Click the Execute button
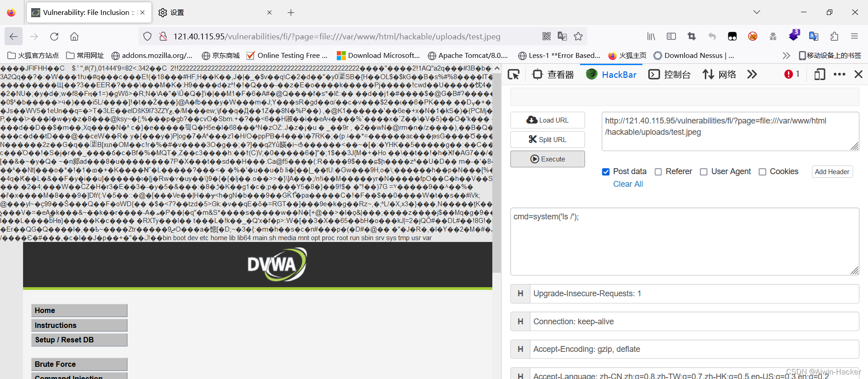This screenshot has width=868, height=379. point(547,159)
